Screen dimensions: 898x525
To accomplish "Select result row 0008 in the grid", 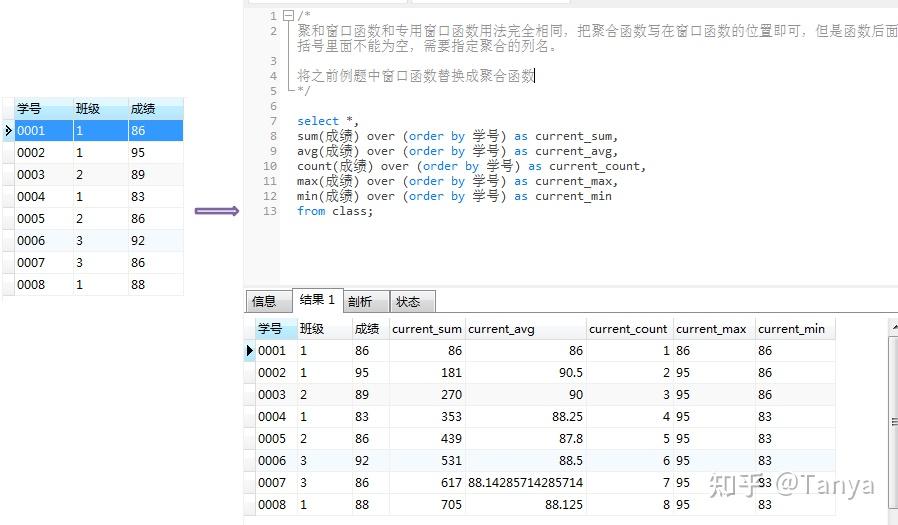I will click(x=539, y=504).
